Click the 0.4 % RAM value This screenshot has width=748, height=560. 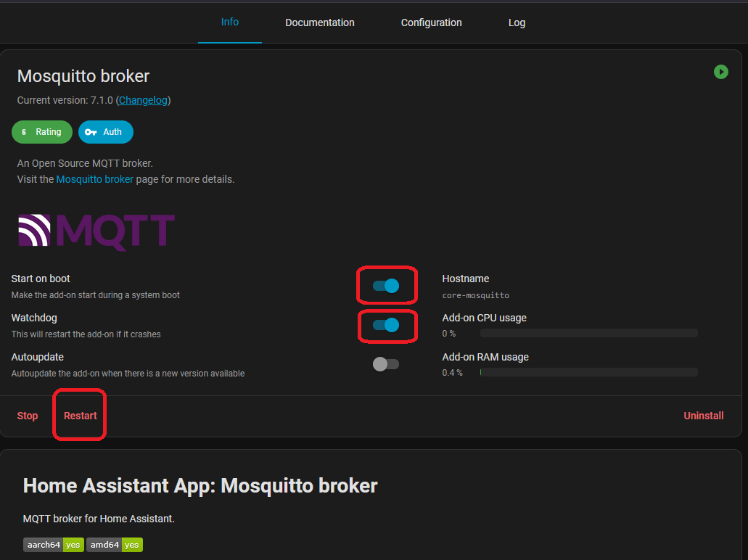452,373
